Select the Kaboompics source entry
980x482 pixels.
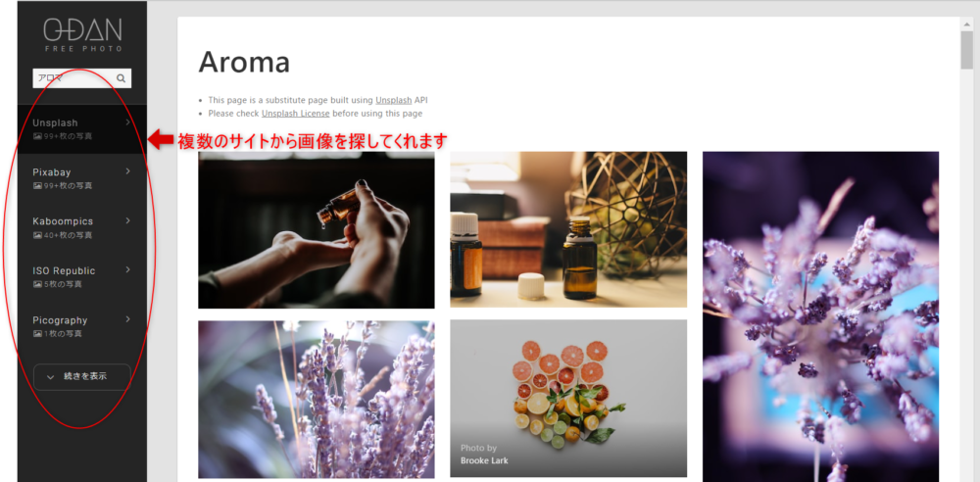click(x=82, y=227)
